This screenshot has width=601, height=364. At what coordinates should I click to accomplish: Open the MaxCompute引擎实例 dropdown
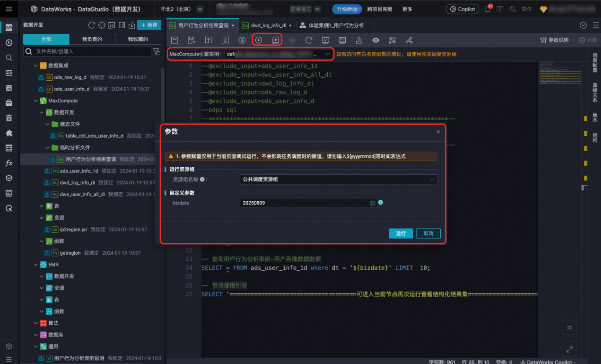[278, 54]
